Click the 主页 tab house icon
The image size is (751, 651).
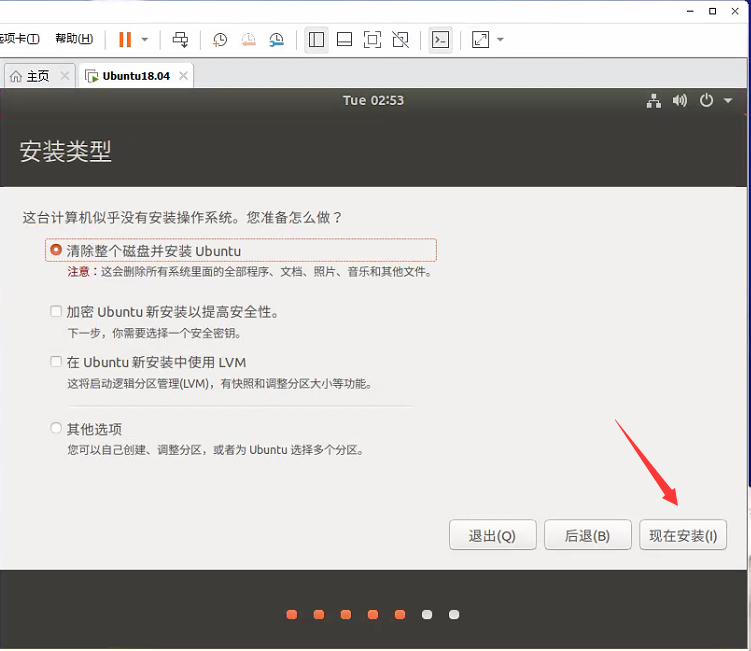[x=16, y=76]
